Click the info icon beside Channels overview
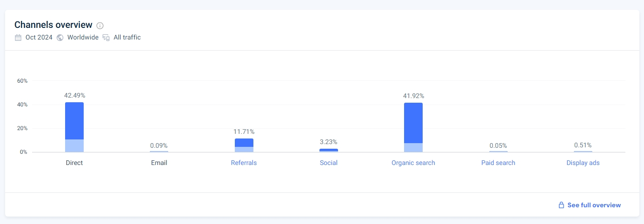The image size is (644, 224). (x=100, y=26)
